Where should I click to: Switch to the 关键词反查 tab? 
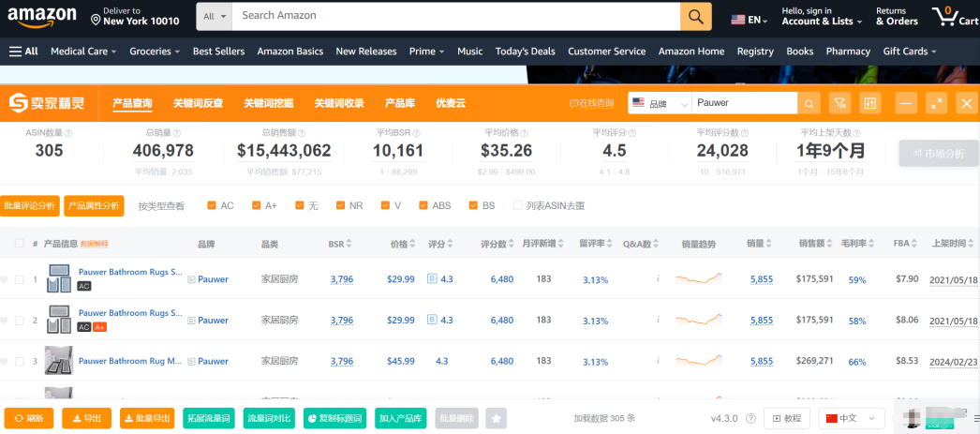(x=198, y=103)
